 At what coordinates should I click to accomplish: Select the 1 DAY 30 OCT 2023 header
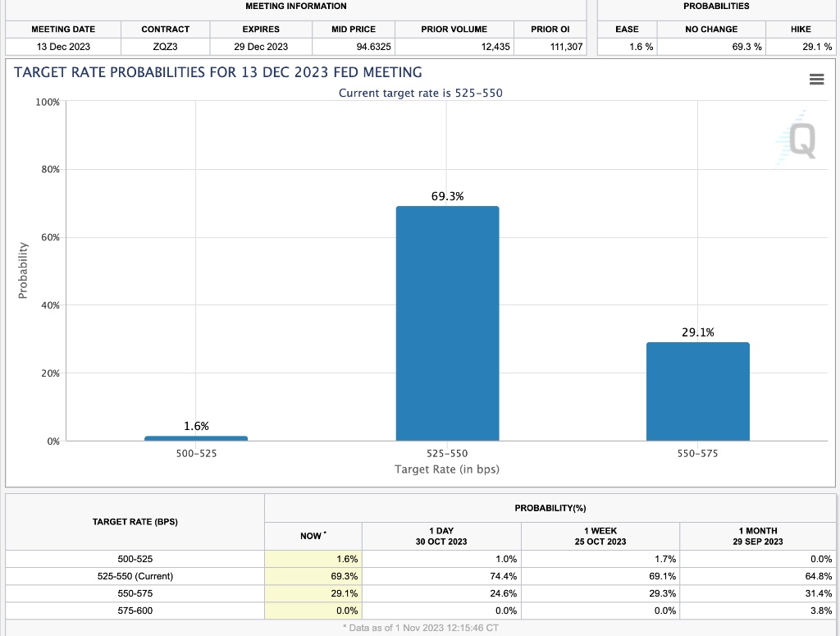click(441, 536)
